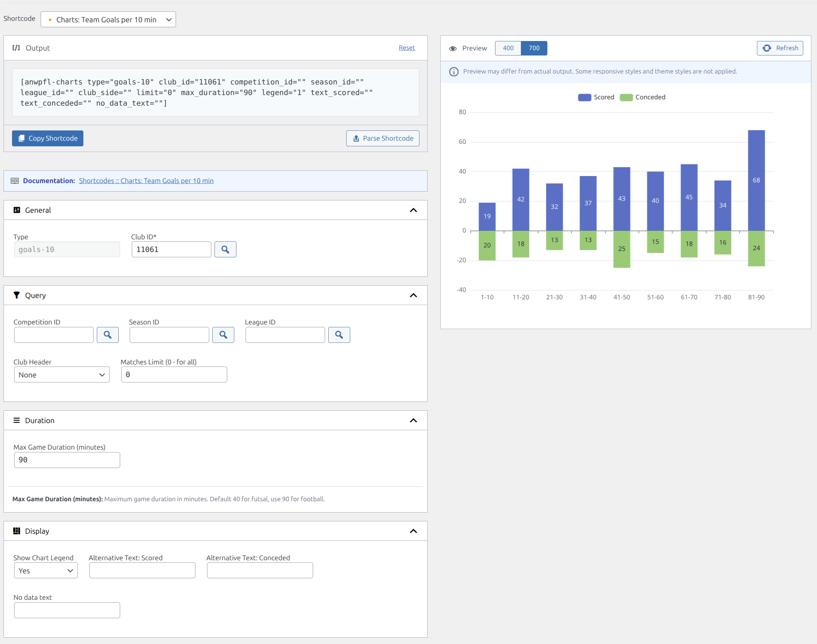The width and height of the screenshot is (817, 644).
Task: Open the Charts documentation link
Action: (x=146, y=181)
